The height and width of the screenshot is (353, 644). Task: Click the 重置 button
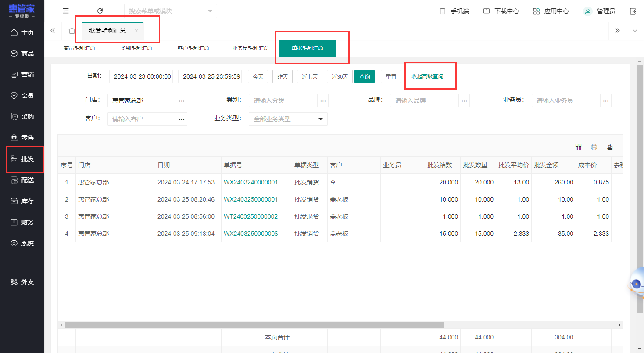click(391, 76)
